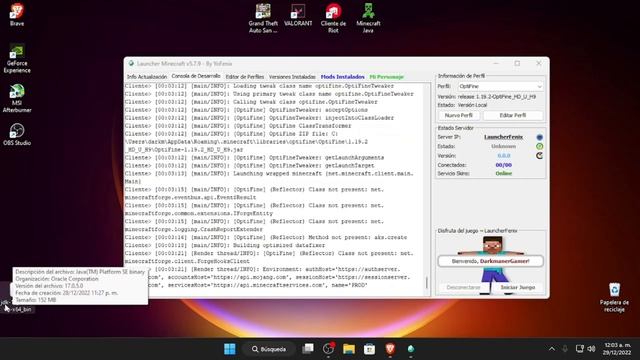Image resolution: width=640 pixels, height=360 pixels.
Task: Open the VALORANT desktop shortcut
Action: [298, 15]
